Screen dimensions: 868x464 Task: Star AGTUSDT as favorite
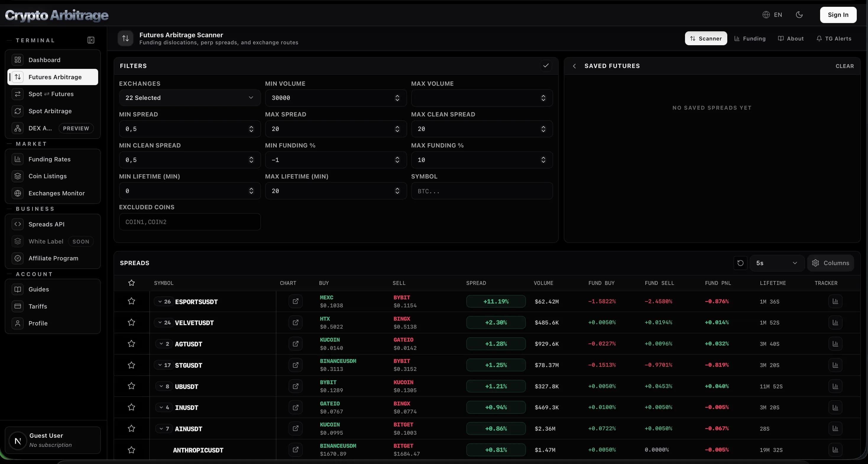click(132, 344)
